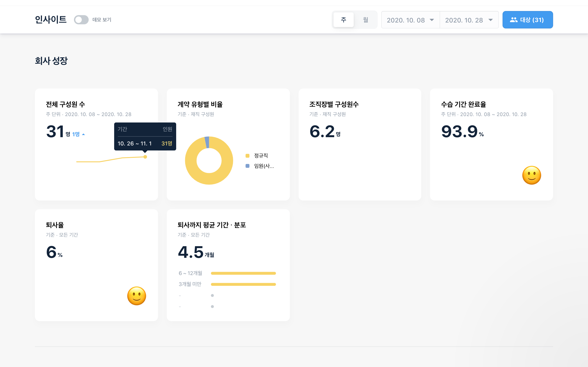
Task: Switch to the 월 monthly view
Action: click(x=365, y=20)
